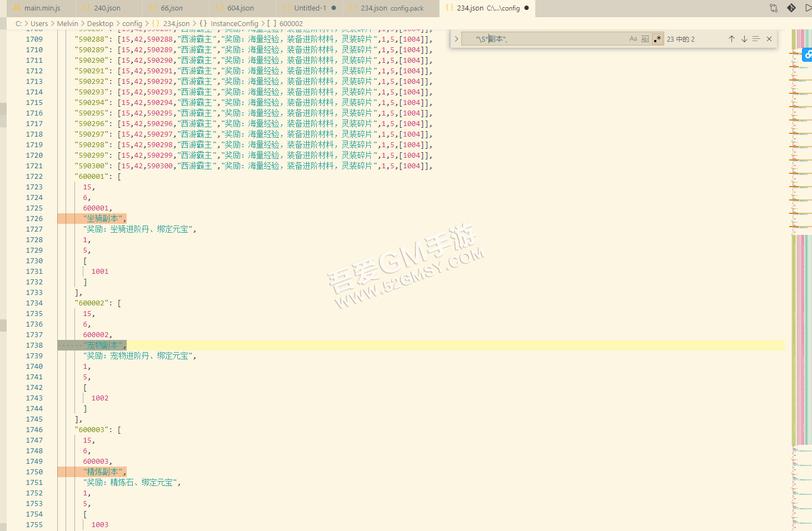Go to previous search match arrow
812x531 pixels.
coord(731,39)
